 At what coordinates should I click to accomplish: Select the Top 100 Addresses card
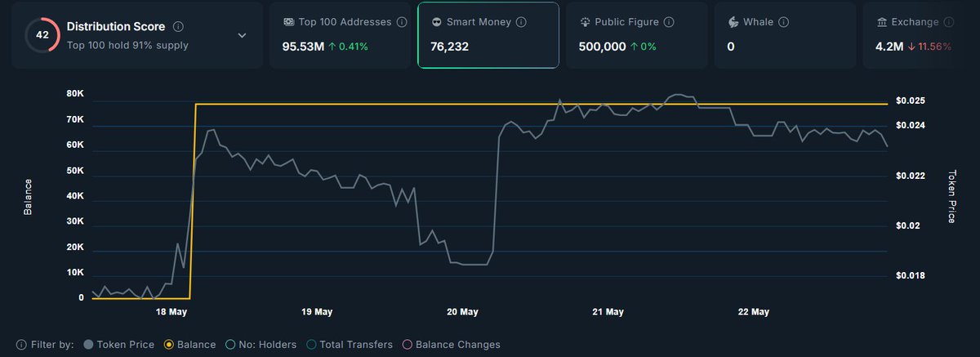tap(340, 34)
